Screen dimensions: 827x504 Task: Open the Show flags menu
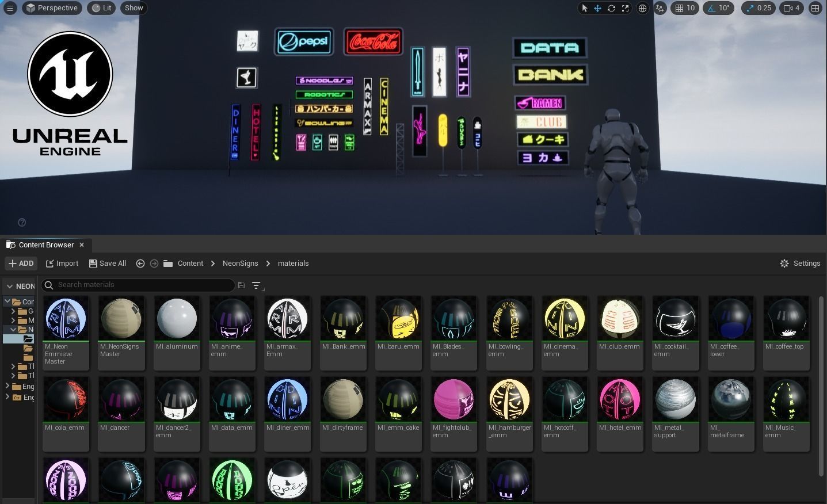click(x=134, y=8)
